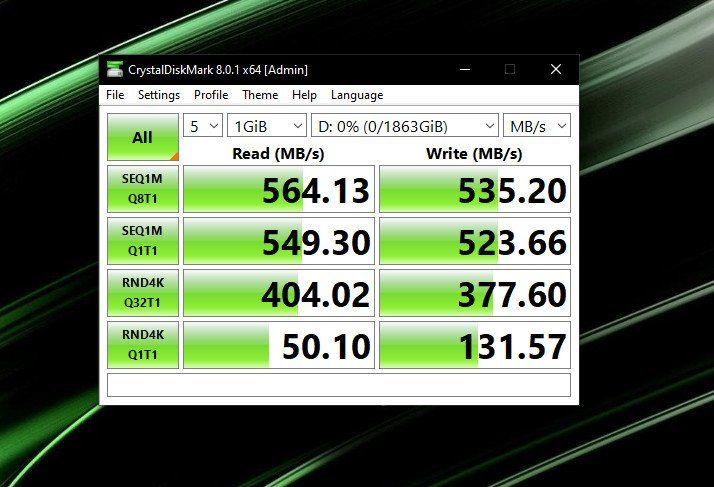Open the unit dropdown showing MB/s
The width and height of the screenshot is (714, 487).
click(x=536, y=125)
